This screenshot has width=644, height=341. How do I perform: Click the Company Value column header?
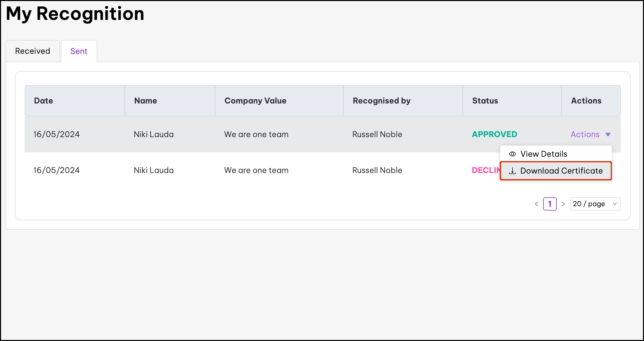[x=255, y=101]
